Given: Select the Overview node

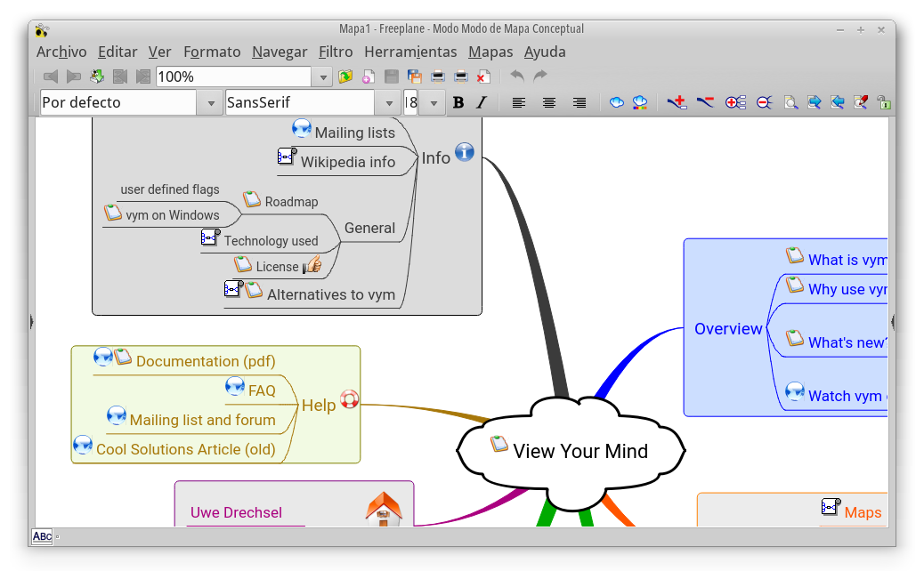Looking at the screenshot, I should (x=728, y=328).
